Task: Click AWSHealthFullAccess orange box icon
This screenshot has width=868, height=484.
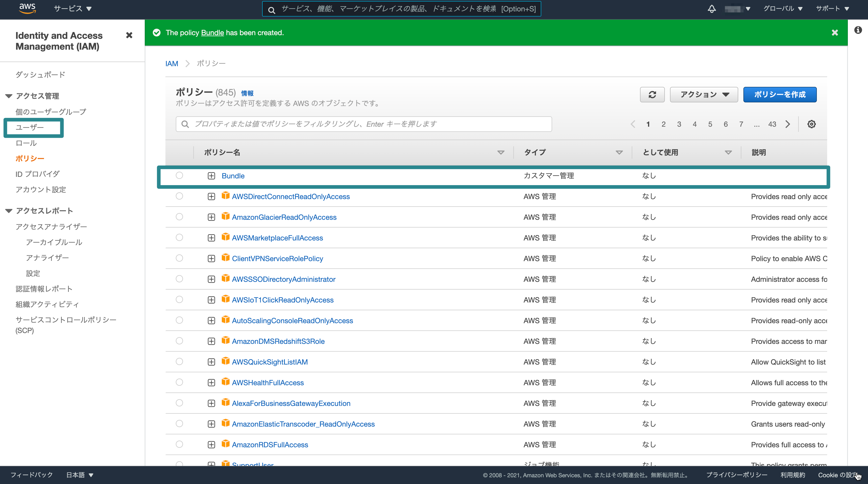Action: [225, 382]
